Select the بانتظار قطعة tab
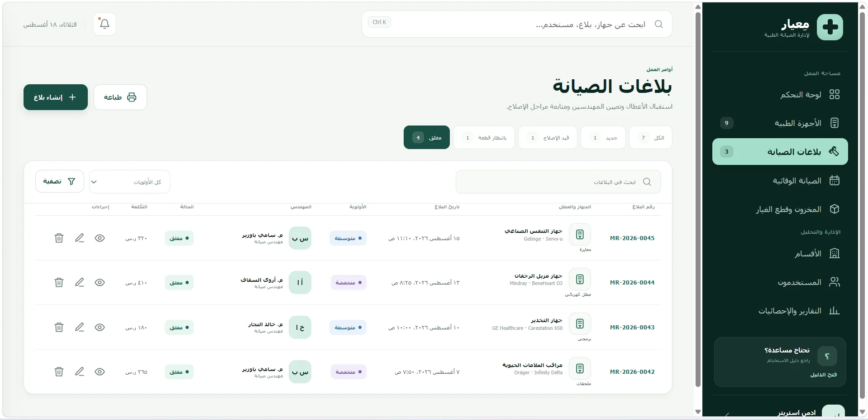Image resolution: width=868 pixels, height=420 pixels. click(484, 137)
